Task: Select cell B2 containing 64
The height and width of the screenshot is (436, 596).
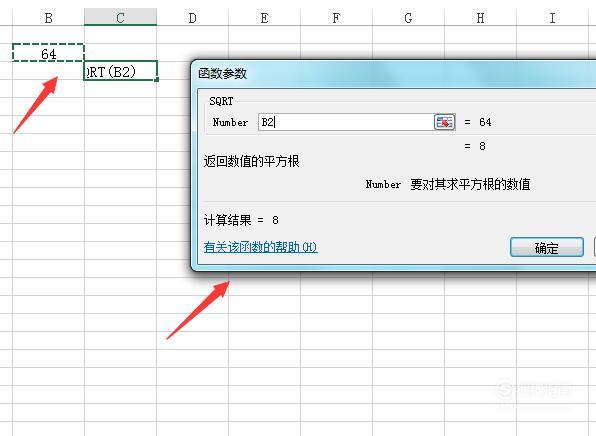Action: (x=48, y=52)
